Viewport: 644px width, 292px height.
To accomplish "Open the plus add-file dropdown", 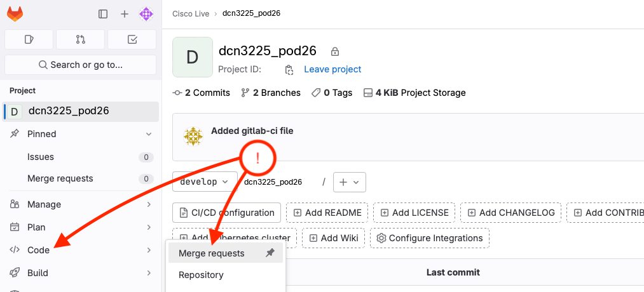I will point(349,182).
